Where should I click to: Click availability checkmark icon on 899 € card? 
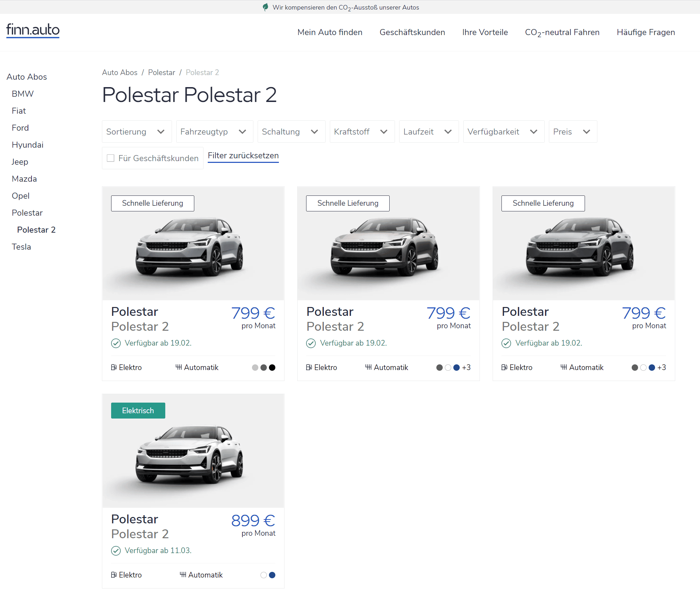[x=116, y=551]
